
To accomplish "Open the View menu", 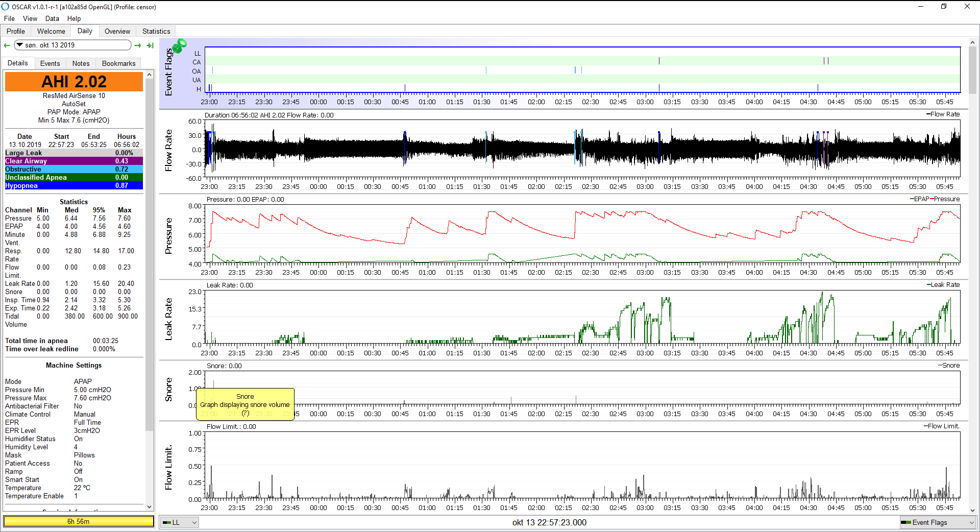I will click(x=30, y=18).
